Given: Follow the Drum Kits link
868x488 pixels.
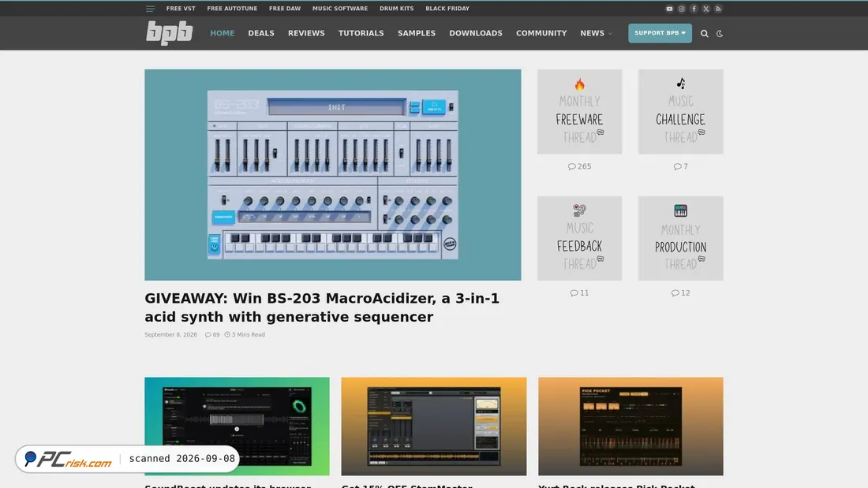Looking at the screenshot, I should coord(396,9).
